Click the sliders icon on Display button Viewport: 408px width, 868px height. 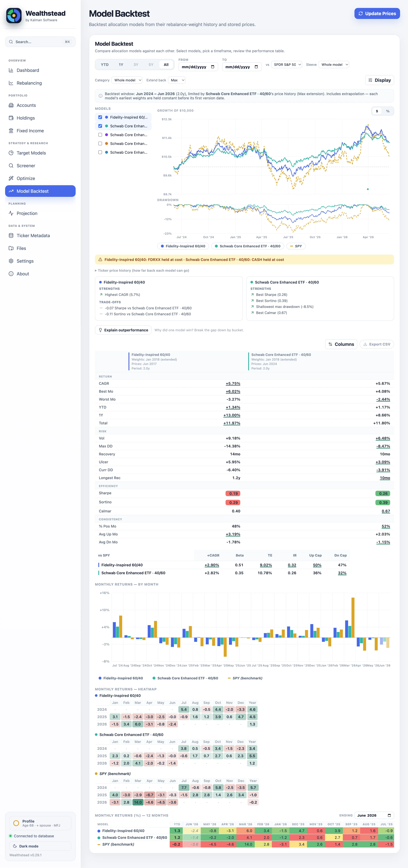[370, 80]
